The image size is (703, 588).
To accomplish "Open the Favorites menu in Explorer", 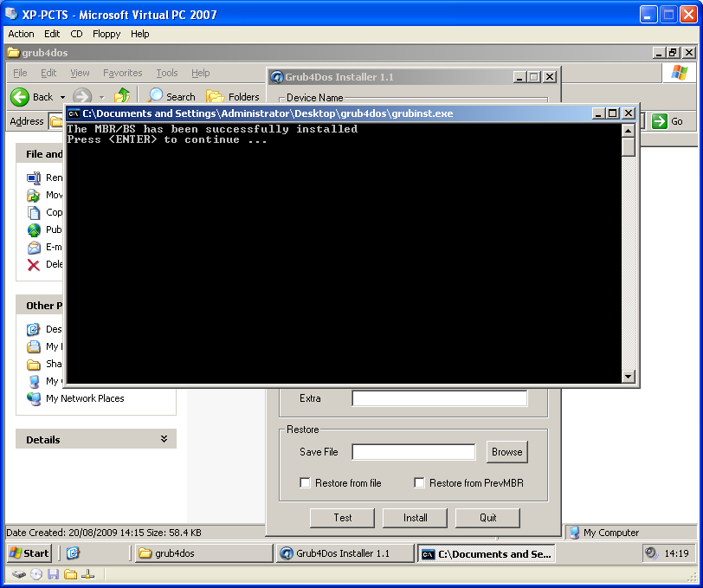I will (122, 73).
